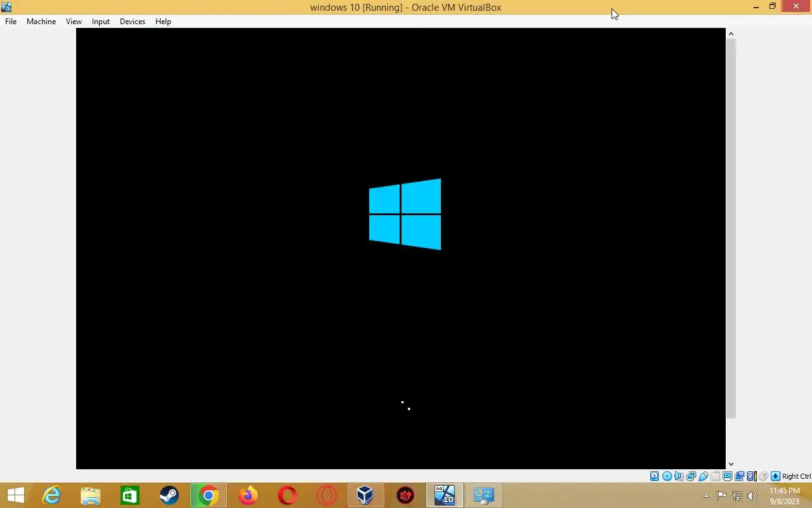Click the vertical scrollbar thumb
The height and width of the screenshot is (508, 812).
(731, 229)
